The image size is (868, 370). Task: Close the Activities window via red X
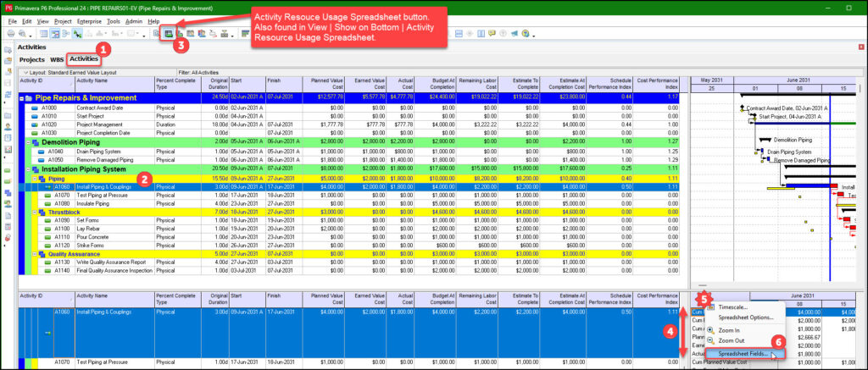coord(861,47)
